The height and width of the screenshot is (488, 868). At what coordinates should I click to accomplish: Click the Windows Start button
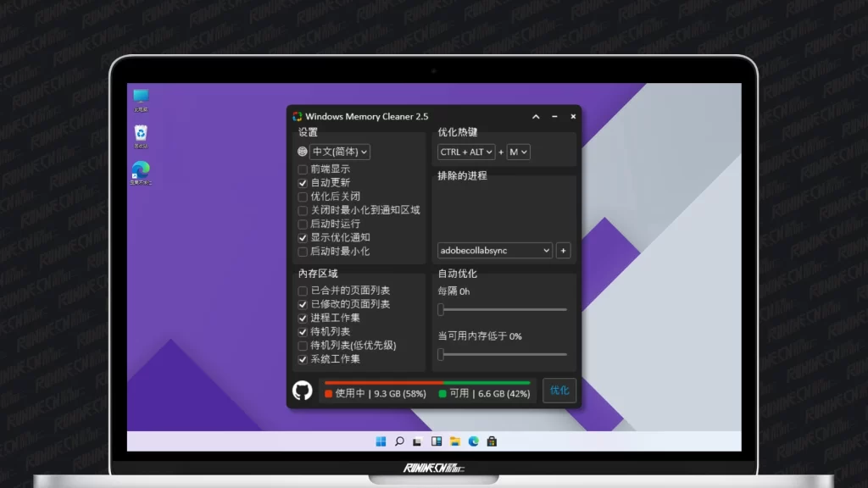tap(380, 441)
